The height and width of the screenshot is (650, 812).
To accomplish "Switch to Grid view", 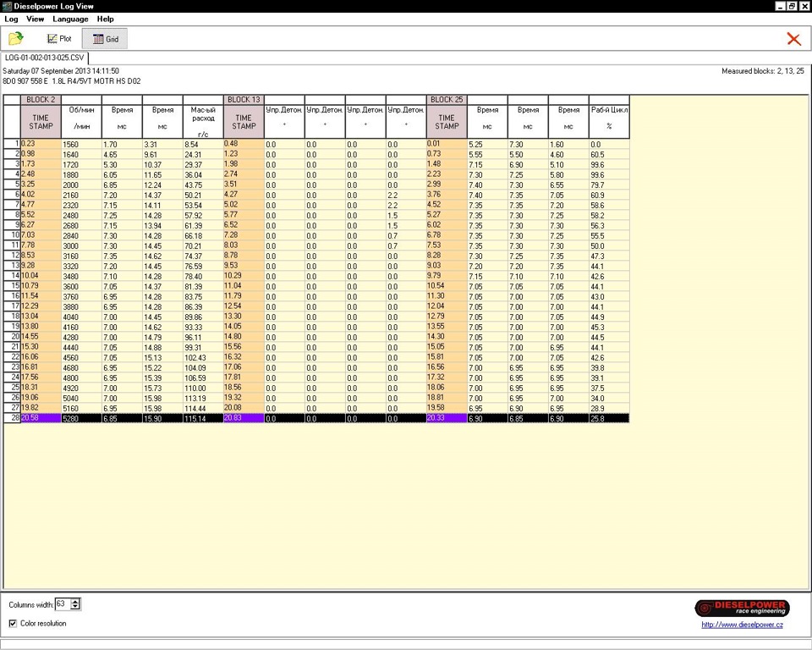I will [x=105, y=39].
